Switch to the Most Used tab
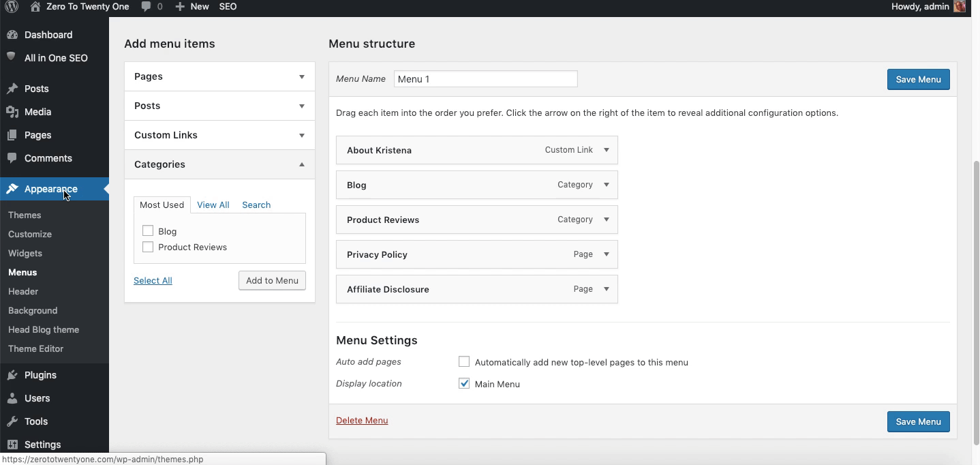 click(x=162, y=205)
